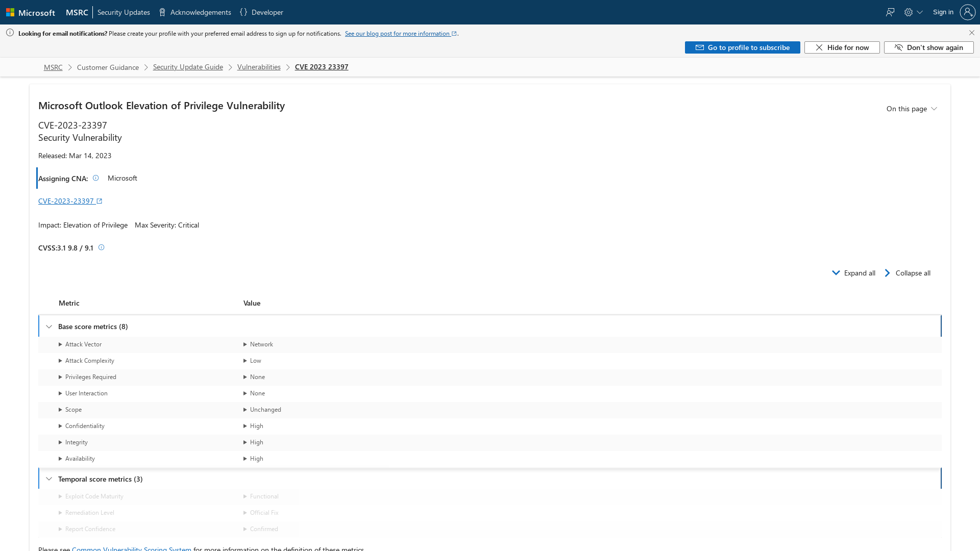The height and width of the screenshot is (551, 980).
Task: Click the Value column header
Action: [x=252, y=303]
